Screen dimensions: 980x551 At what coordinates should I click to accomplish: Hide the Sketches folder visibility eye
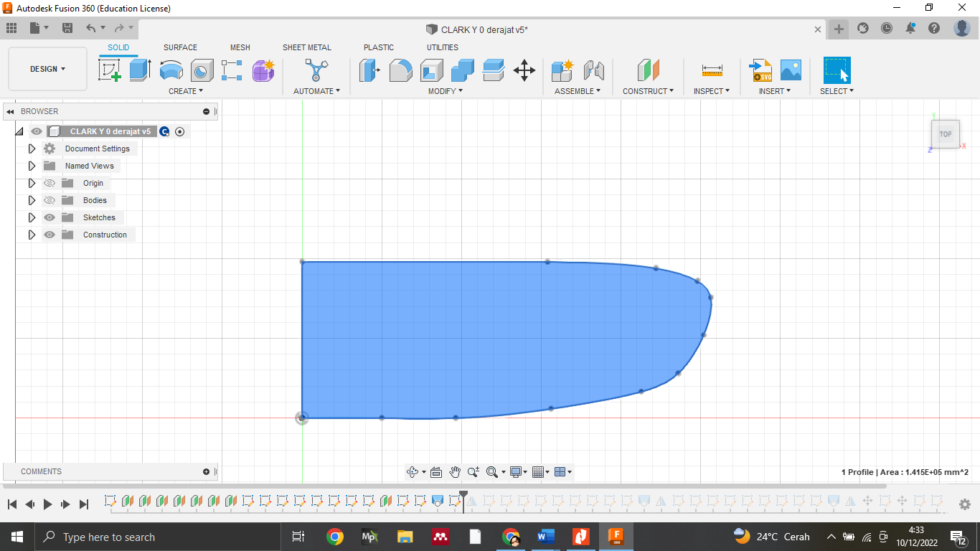click(x=50, y=217)
